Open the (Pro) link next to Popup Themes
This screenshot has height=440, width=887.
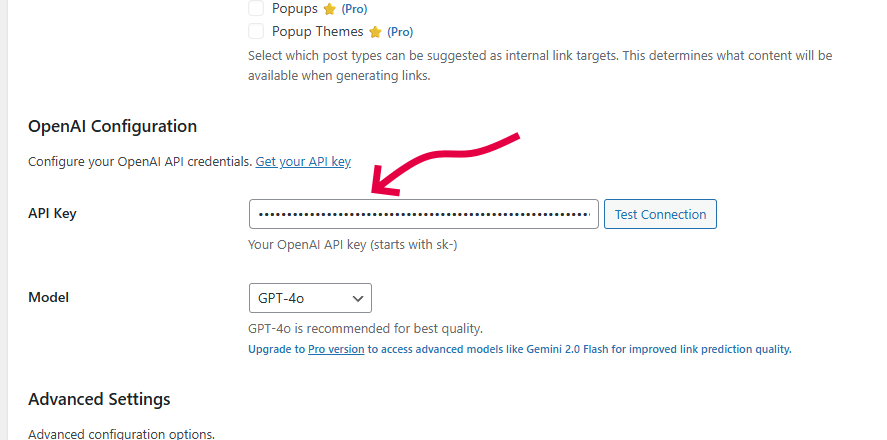click(x=400, y=32)
